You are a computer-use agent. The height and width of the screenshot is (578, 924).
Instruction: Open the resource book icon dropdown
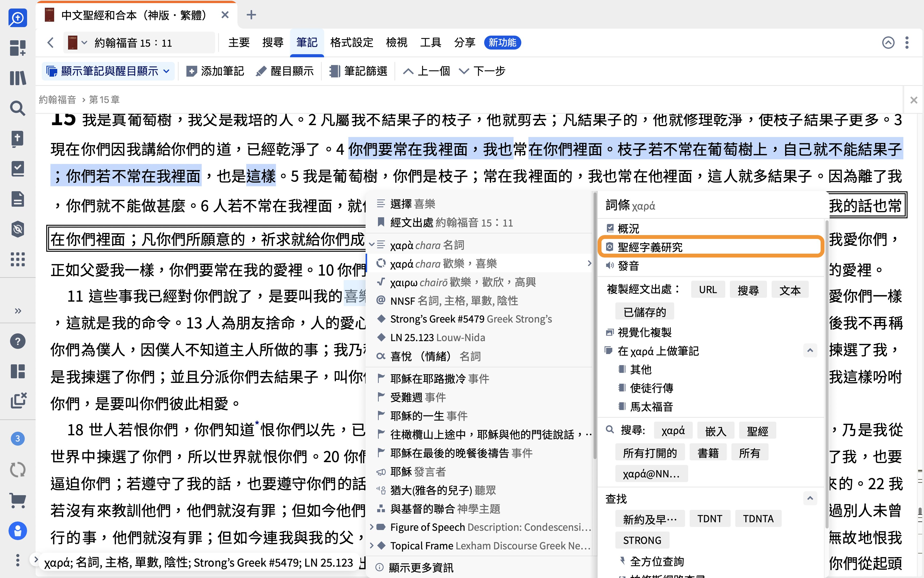pos(77,42)
